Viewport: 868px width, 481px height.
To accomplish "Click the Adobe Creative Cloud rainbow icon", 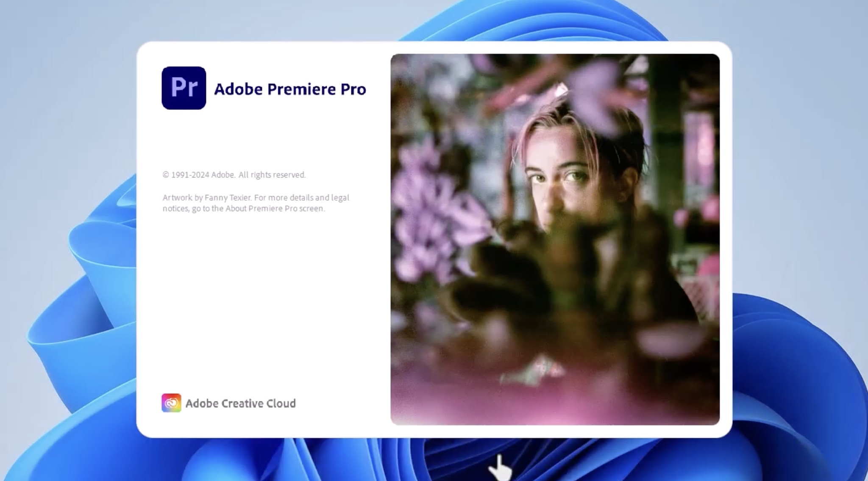I will (171, 403).
